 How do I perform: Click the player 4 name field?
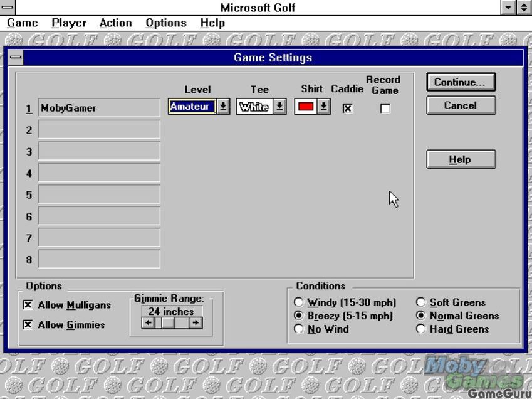tap(99, 173)
